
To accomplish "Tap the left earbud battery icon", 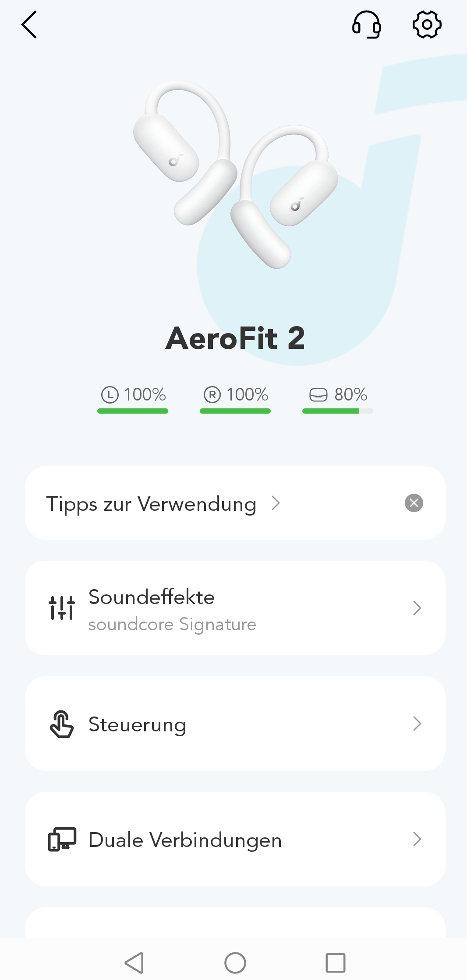I will (110, 394).
